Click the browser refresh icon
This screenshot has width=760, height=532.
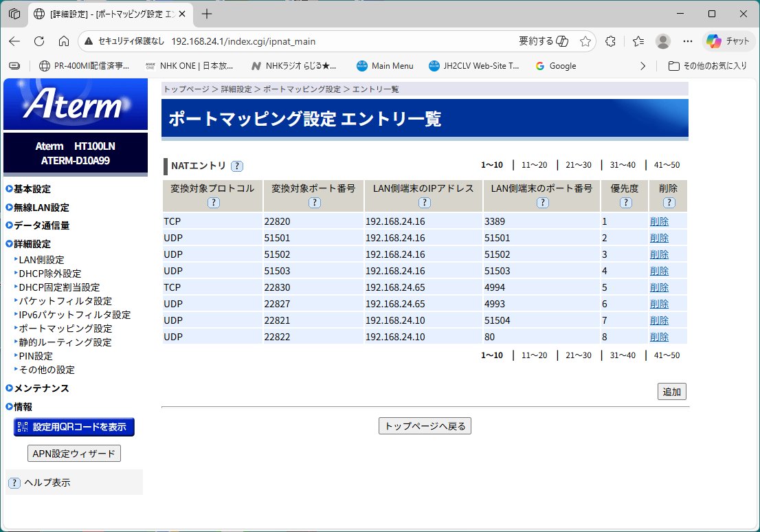(x=39, y=41)
